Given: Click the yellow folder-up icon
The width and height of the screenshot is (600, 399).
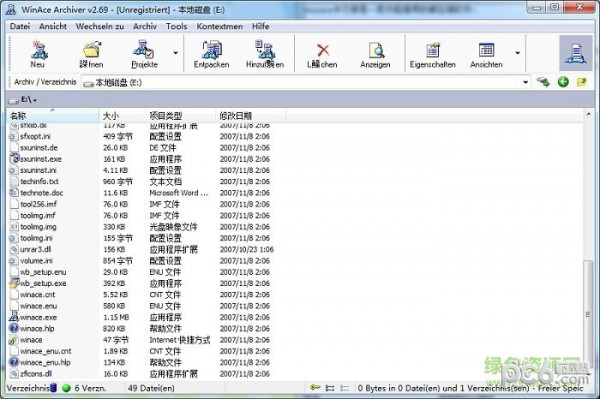Looking at the screenshot, I should (581, 82).
